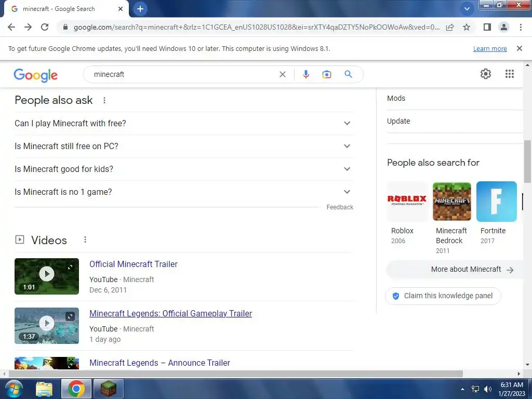Screen dimensions: 532x399
Task: View site security lock information
Action: (65, 27)
